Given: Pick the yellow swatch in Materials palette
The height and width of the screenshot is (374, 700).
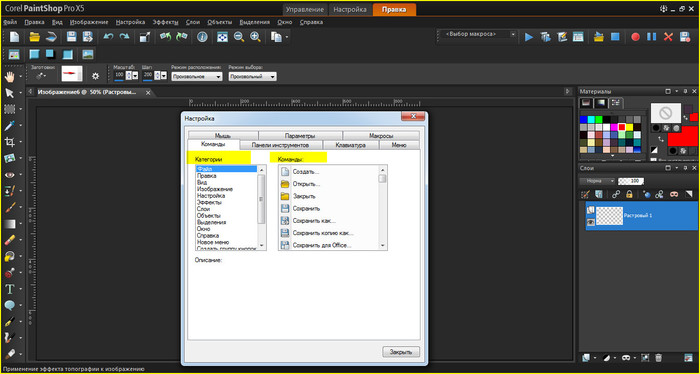Looking at the screenshot, I should [629, 127].
